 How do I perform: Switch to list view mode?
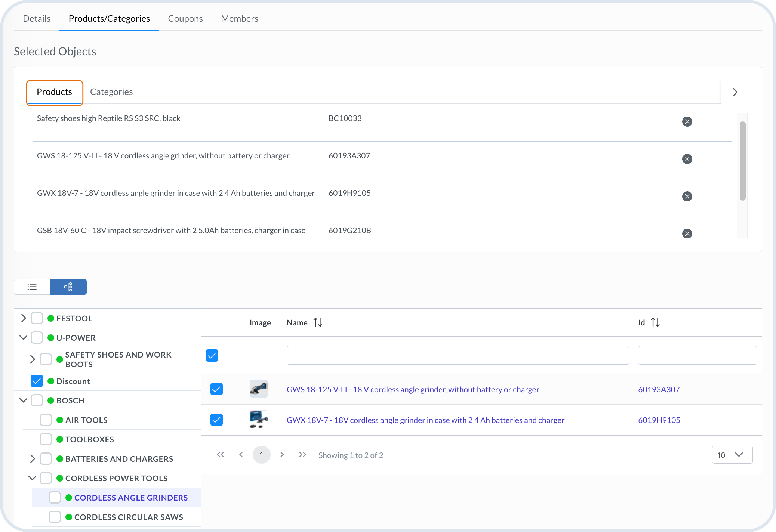32,287
